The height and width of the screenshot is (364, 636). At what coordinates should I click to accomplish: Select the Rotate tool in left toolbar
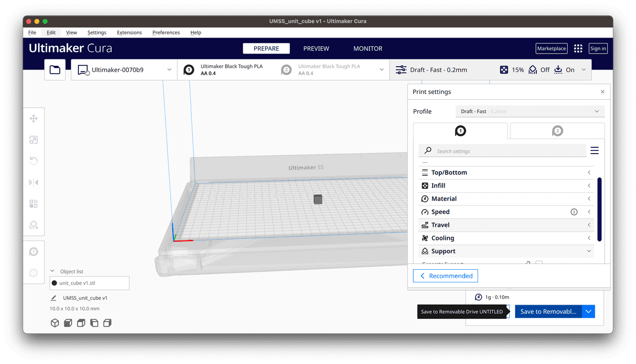click(x=33, y=161)
